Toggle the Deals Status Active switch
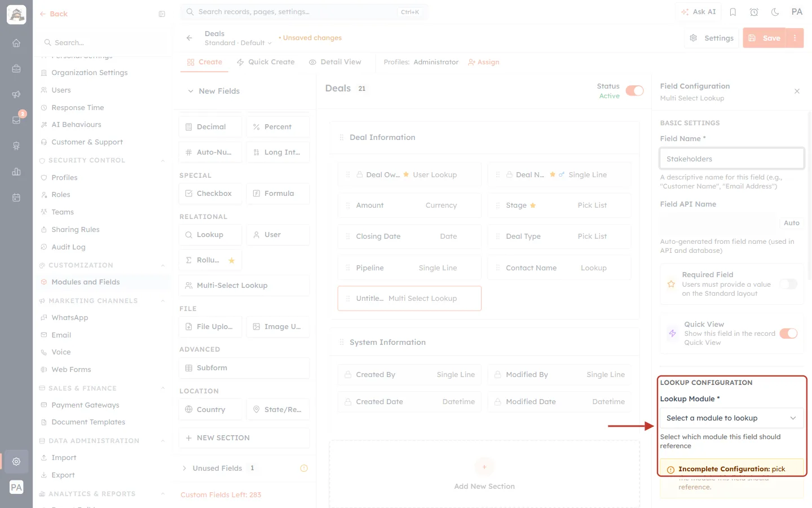This screenshot has width=812, height=508. point(634,91)
